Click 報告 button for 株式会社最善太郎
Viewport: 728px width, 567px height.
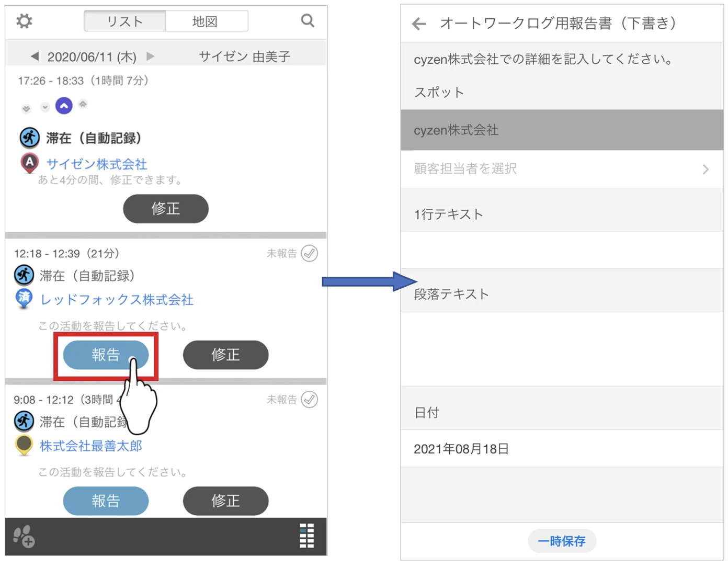(x=106, y=501)
